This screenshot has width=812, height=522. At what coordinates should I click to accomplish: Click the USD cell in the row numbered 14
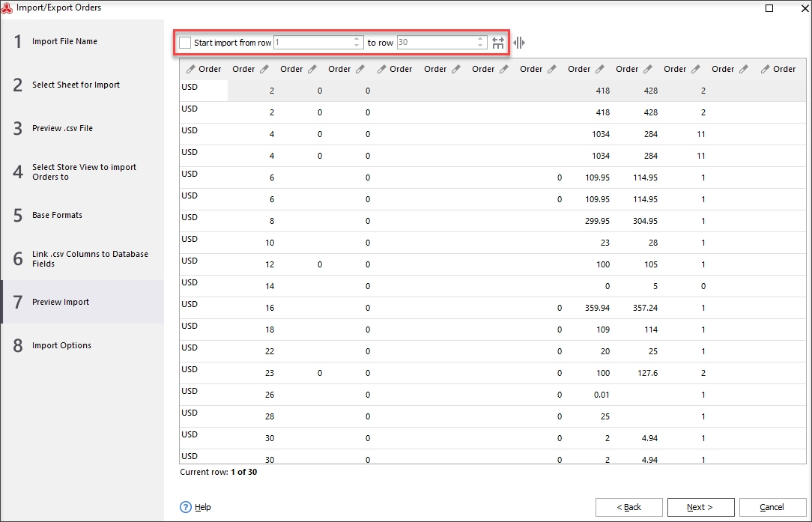coord(204,286)
